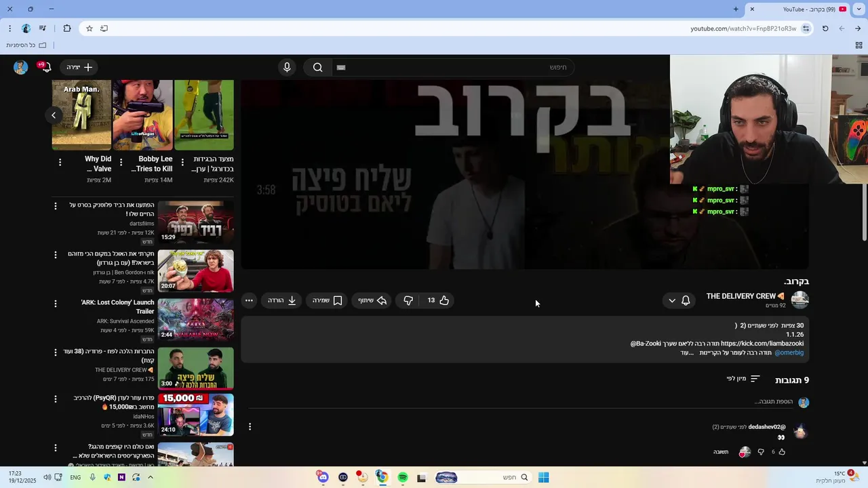This screenshot has height=488, width=868.
Task: Open options for the idaNHos PsyQR video
Action: click(x=56, y=399)
